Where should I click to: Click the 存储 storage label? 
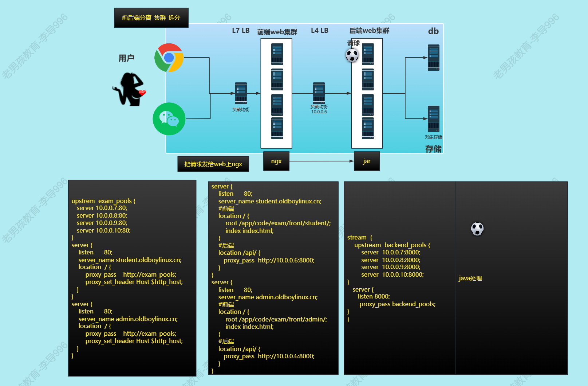[433, 149]
